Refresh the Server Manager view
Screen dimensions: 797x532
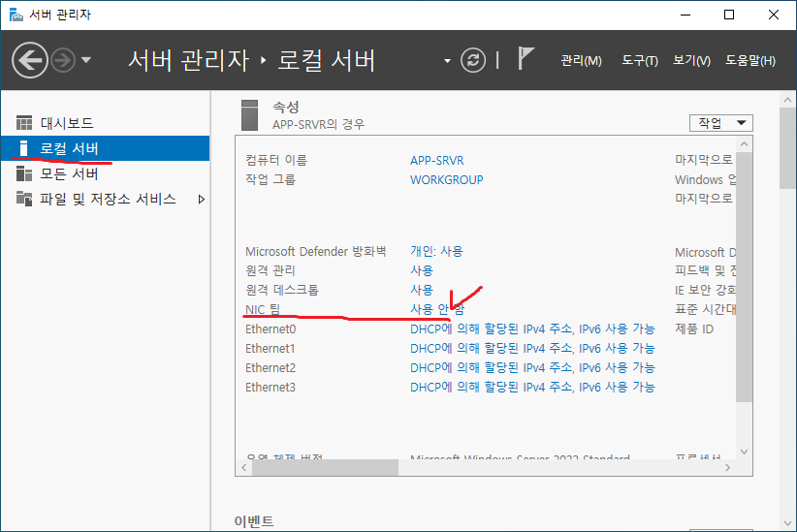[473, 60]
